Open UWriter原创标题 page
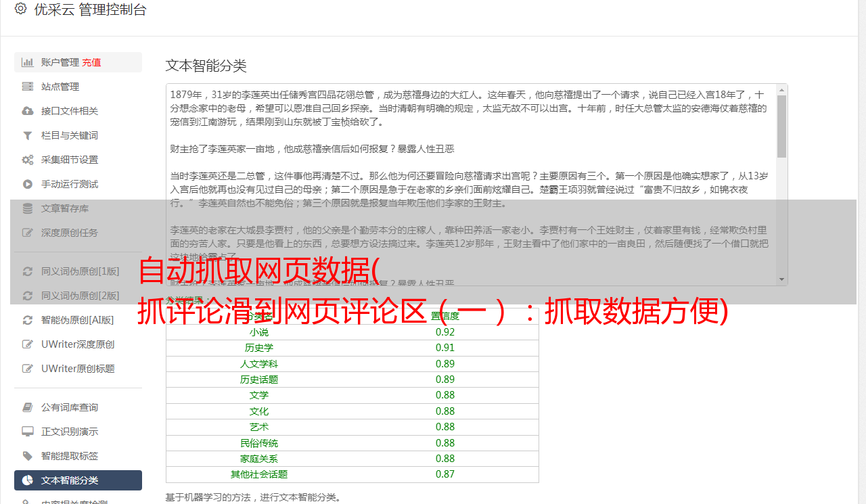This screenshot has width=866, height=504. pyautogui.click(x=78, y=369)
